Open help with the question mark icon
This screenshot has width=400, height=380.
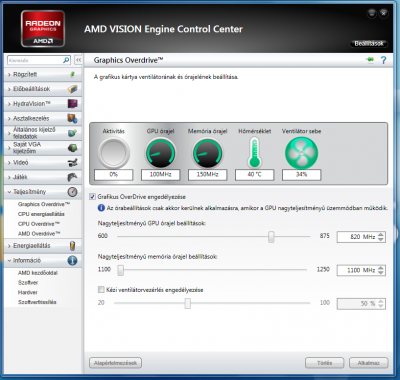(x=384, y=60)
